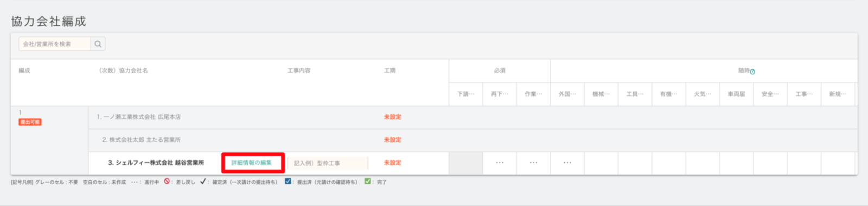Click 未設定 in the 一ノ瀬工業 row
The image size is (868, 206).
point(393,117)
